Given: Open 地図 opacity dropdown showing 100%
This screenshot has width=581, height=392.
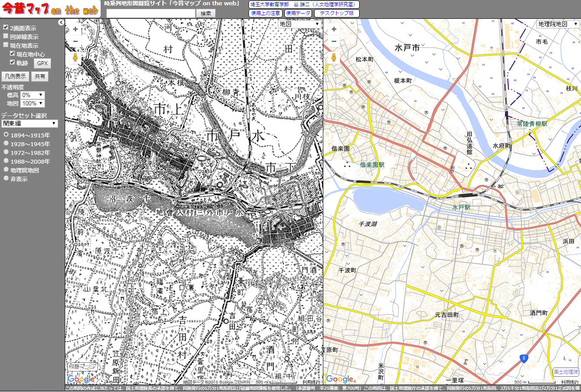Looking at the screenshot, I should 32,103.
